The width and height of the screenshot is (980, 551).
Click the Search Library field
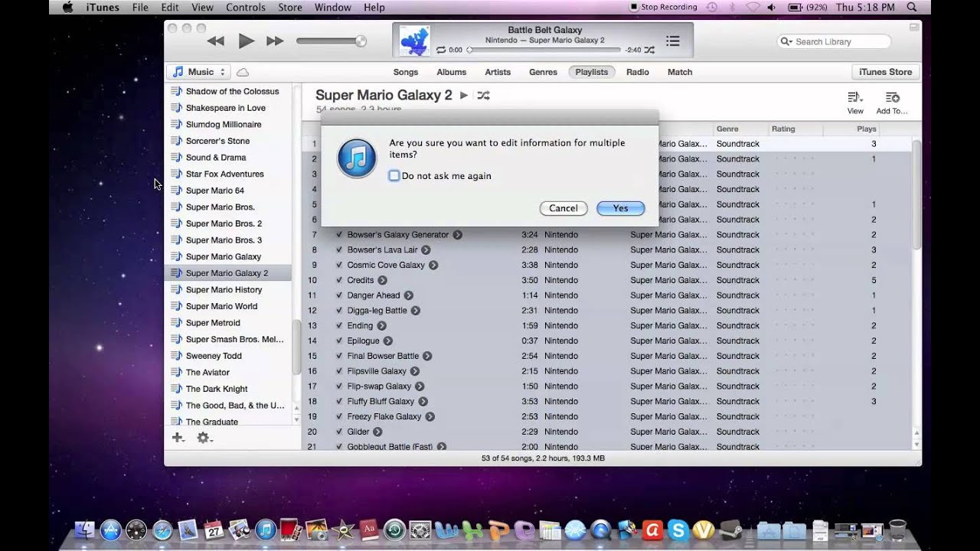coord(834,41)
